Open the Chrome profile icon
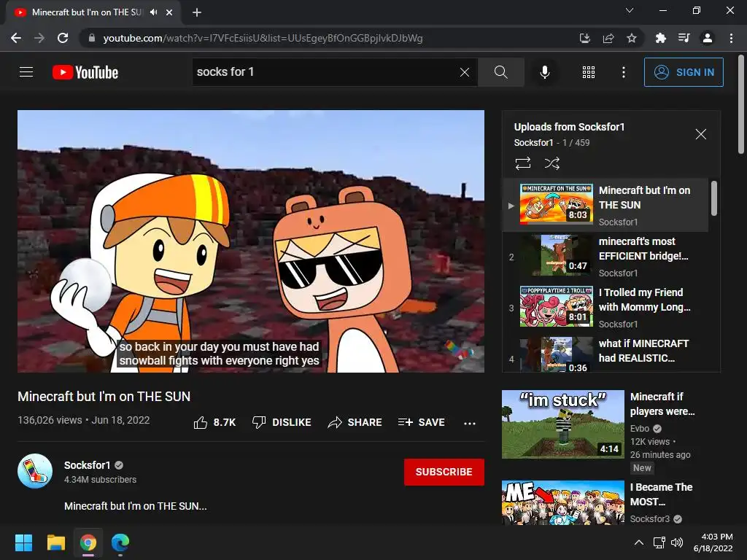Image resolution: width=747 pixels, height=560 pixels. 708,38
